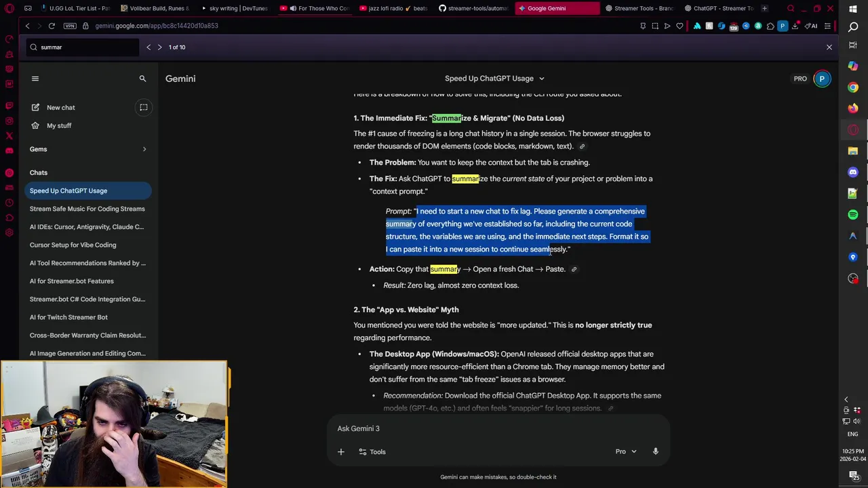
Task: Switch to U.GG LoL Tier List tab
Action: point(75,8)
